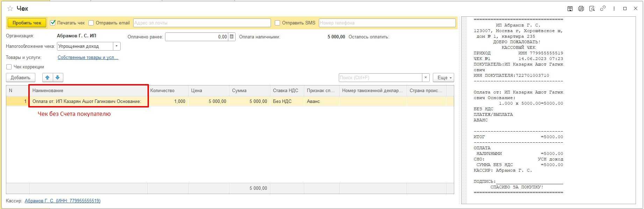Click the ИТОГ line in receipt preview
This screenshot has width=644, height=209.
click(518, 137)
